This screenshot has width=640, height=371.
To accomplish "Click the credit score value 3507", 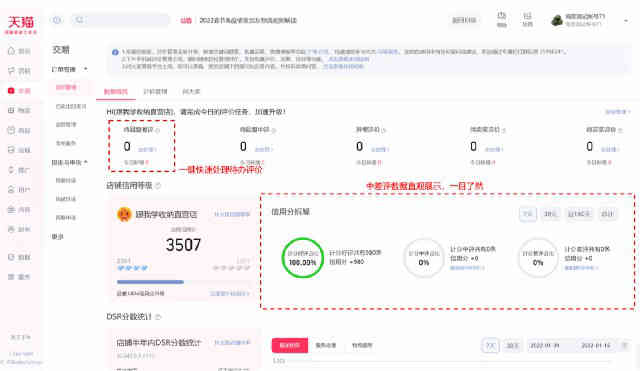I will tap(183, 245).
